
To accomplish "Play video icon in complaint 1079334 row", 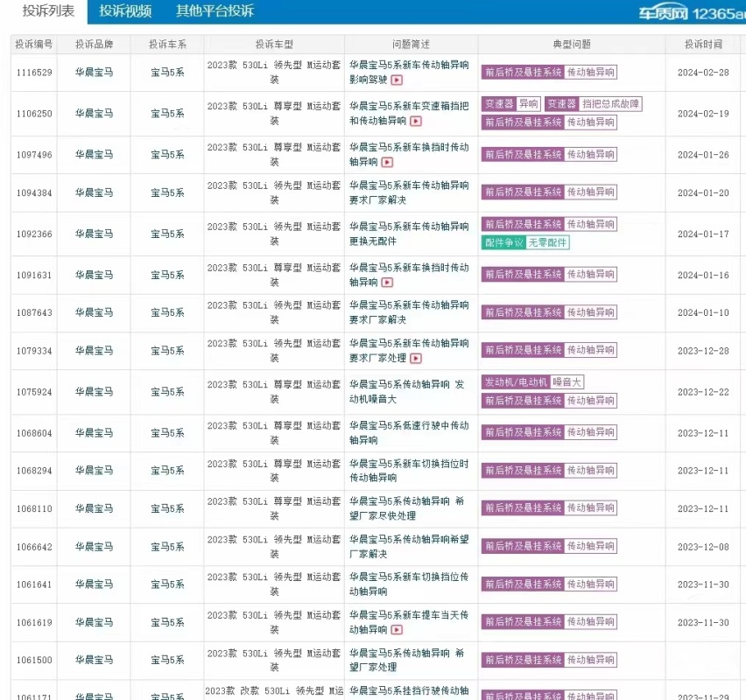I will (x=415, y=358).
